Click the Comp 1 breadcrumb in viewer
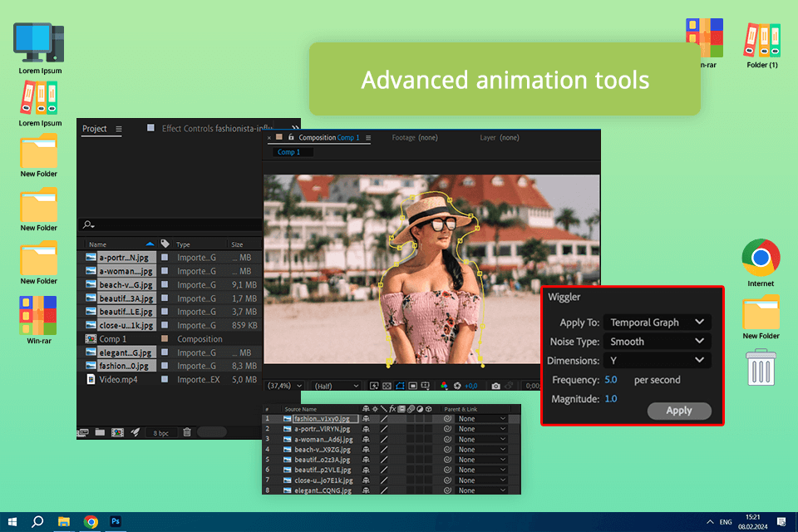This screenshot has width=798, height=532. coord(288,152)
